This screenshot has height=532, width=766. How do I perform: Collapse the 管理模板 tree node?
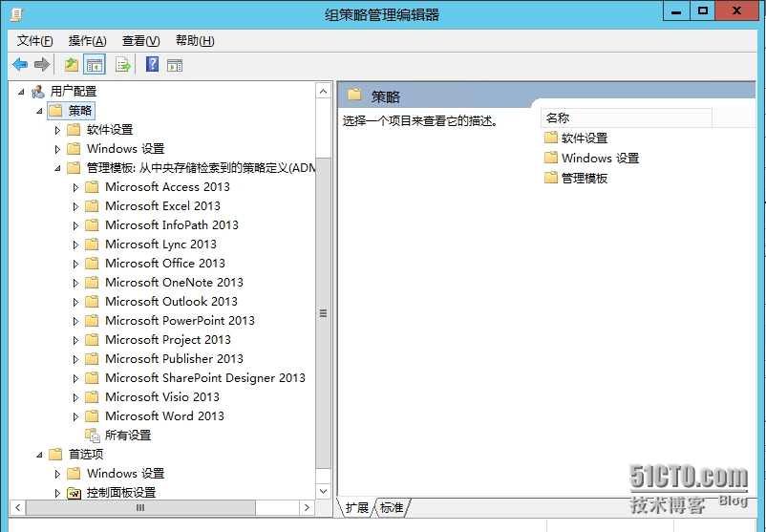[57, 168]
